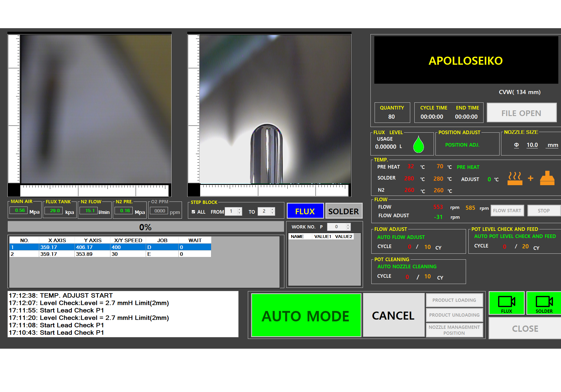This screenshot has width=561, height=392.
Task: Click the nozzle size 10.0 field
Action: click(x=532, y=145)
